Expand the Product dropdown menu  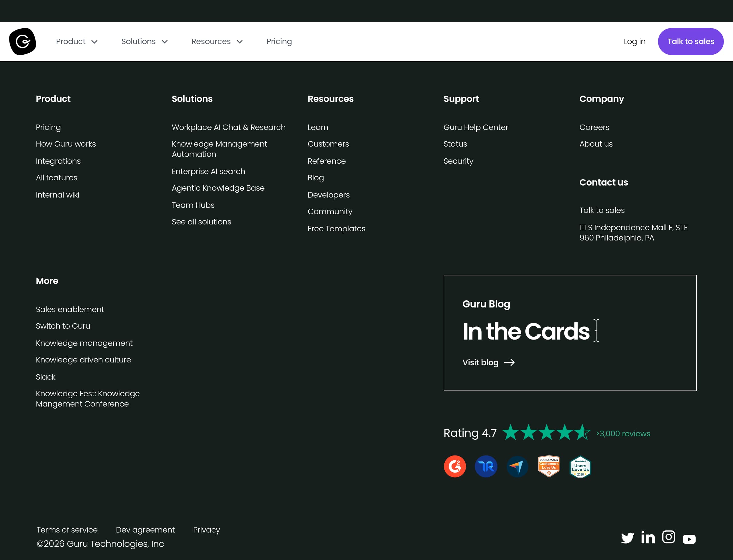(77, 41)
